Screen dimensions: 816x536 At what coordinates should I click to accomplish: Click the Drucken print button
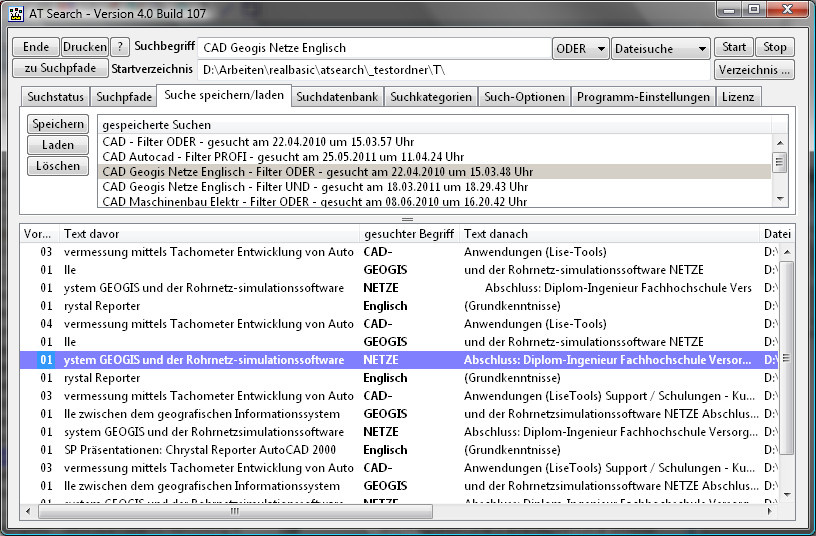tap(84, 47)
